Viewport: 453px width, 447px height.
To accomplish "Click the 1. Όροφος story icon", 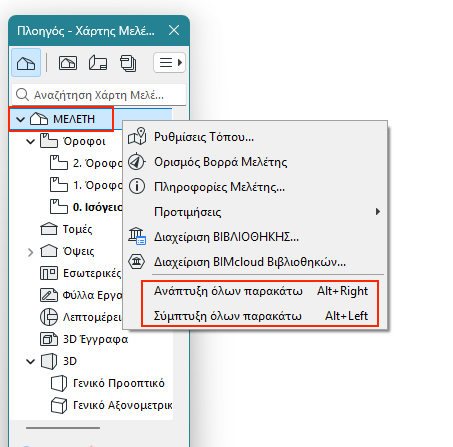I will [x=59, y=185].
